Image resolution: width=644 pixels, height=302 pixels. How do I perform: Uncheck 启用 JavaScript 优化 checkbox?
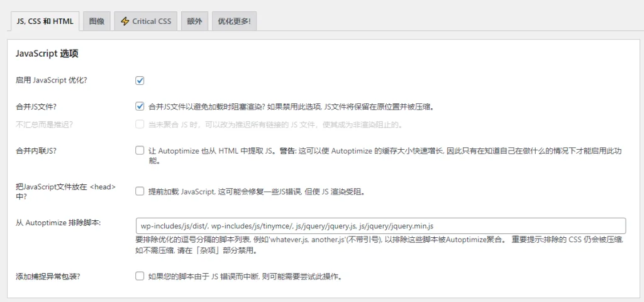(x=140, y=81)
